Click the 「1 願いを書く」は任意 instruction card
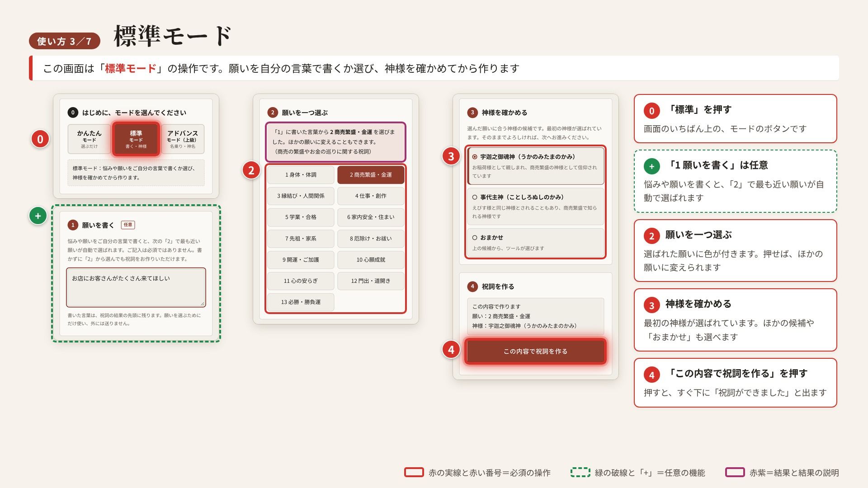Image resolution: width=868 pixels, height=488 pixels. point(735,181)
